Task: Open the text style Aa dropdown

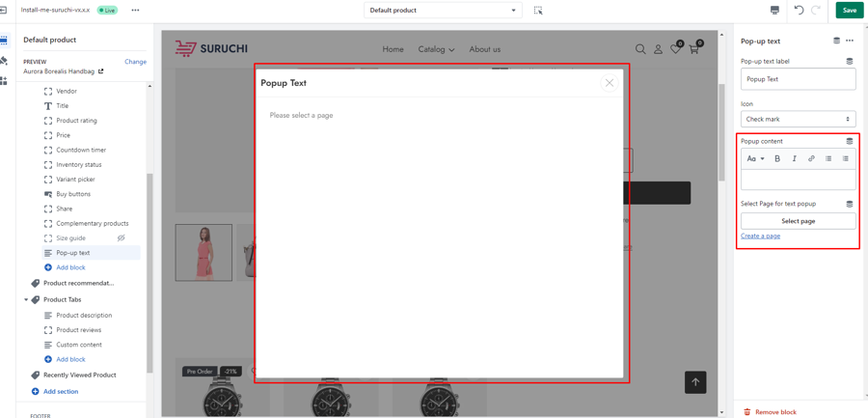Action: [x=755, y=159]
